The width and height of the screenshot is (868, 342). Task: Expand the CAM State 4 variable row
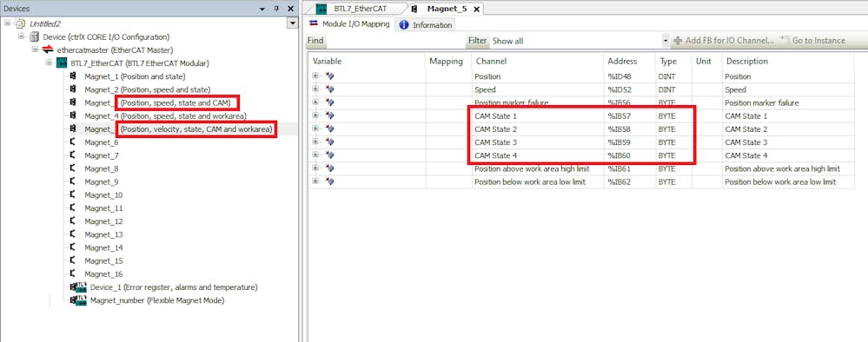pos(315,155)
